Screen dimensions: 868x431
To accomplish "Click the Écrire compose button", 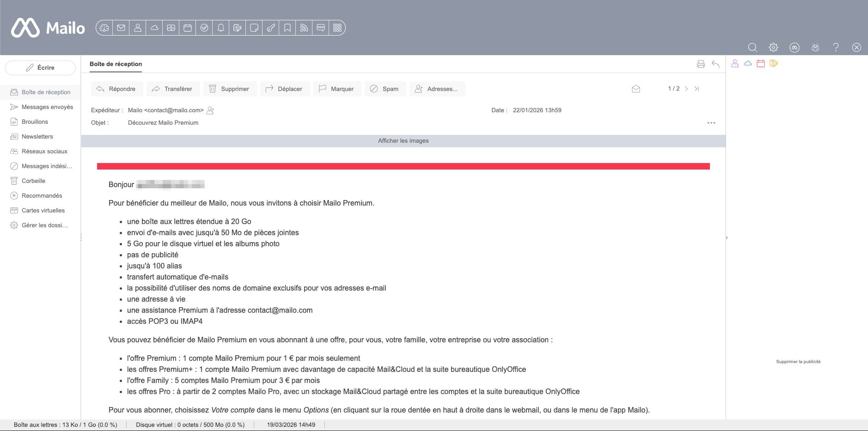I will (x=40, y=67).
